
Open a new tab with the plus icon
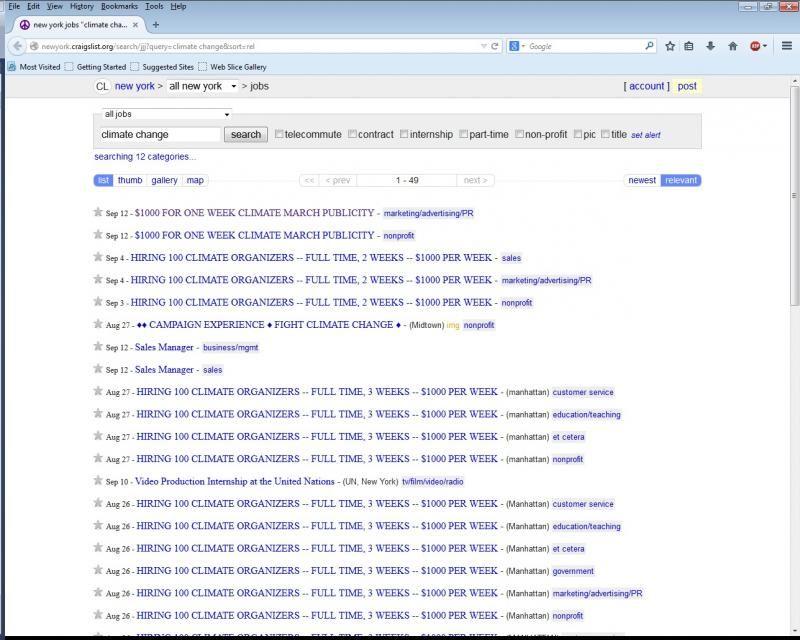coord(156,24)
